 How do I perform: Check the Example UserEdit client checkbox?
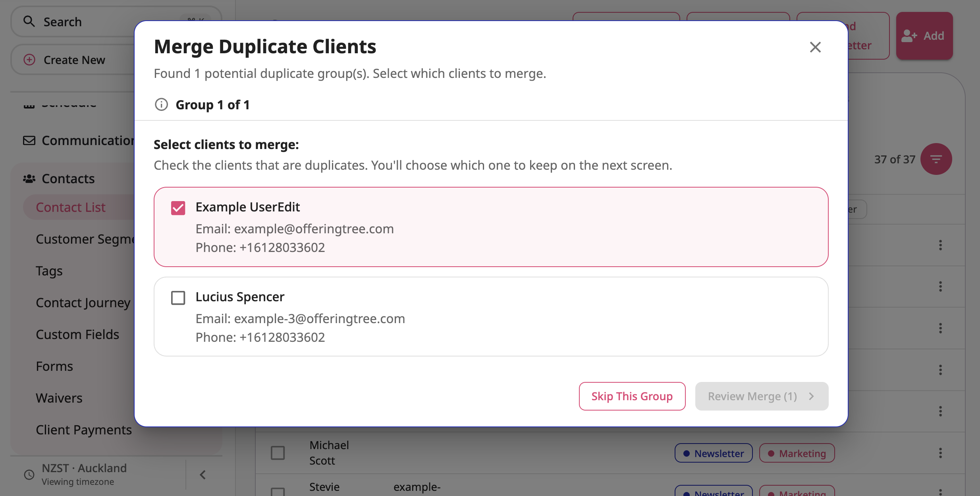(x=178, y=208)
